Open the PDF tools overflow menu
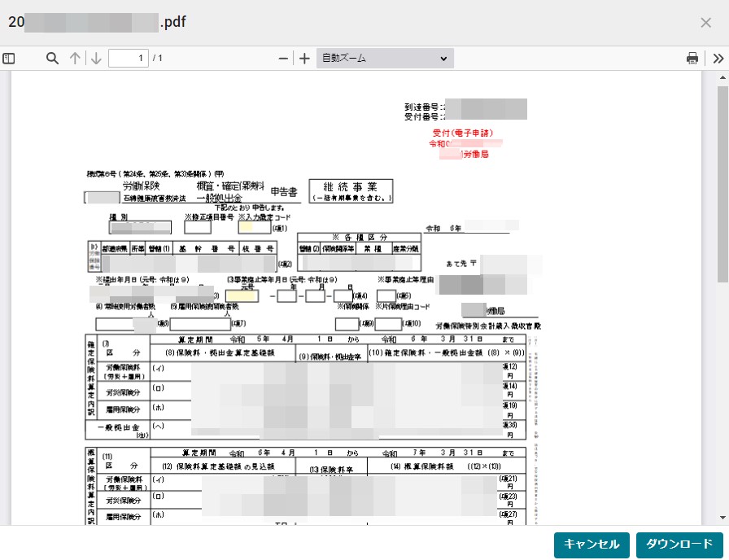This screenshot has width=729, height=560. point(718,59)
